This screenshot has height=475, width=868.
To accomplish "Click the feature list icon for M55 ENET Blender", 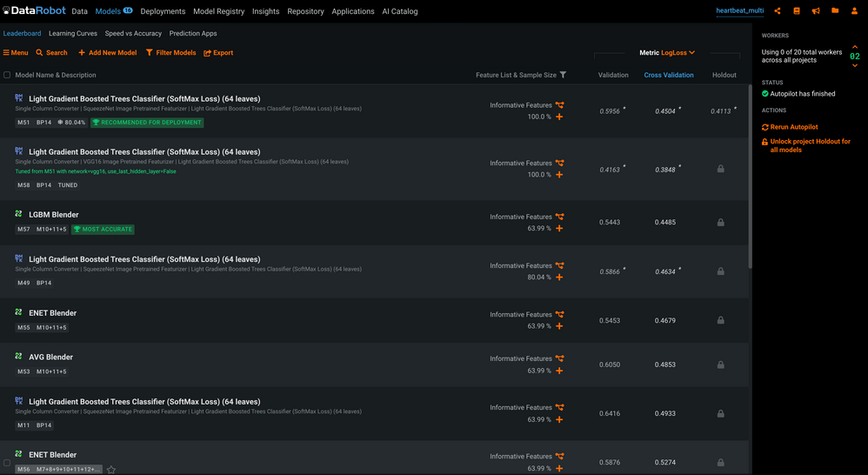I will pos(559,314).
